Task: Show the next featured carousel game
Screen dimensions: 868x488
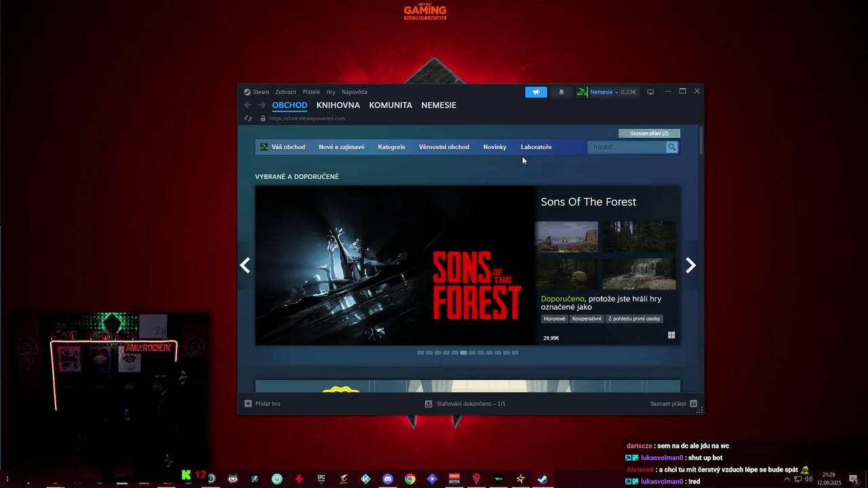Action: pyautogui.click(x=690, y=266)
